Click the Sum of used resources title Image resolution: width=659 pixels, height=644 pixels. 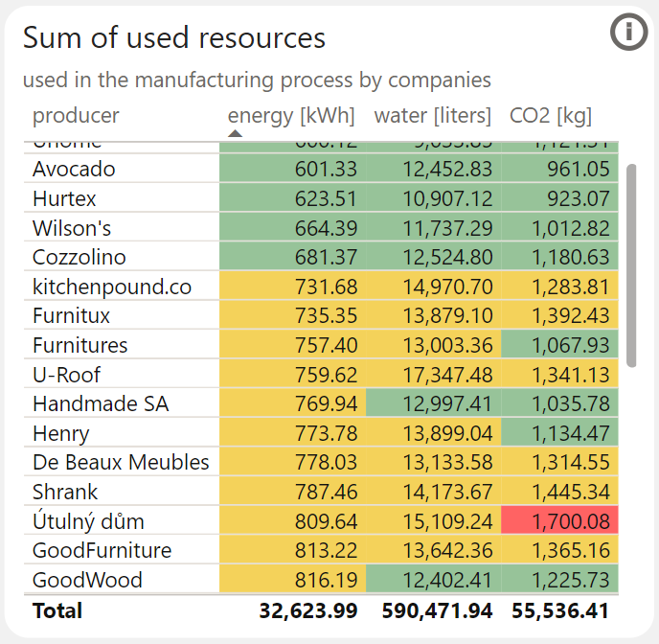pyautogui.click(x=174, y=37)
